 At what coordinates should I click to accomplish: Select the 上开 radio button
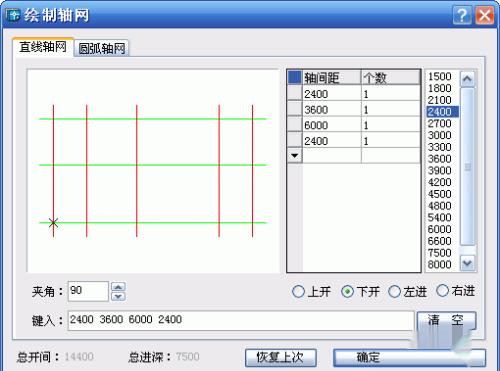pyautogui.click(x=298, y=292)
